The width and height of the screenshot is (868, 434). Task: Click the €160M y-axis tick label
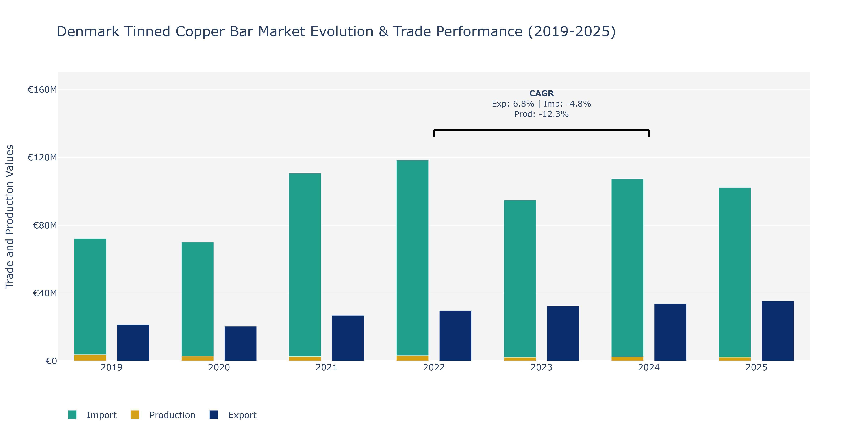click(42, 90)
